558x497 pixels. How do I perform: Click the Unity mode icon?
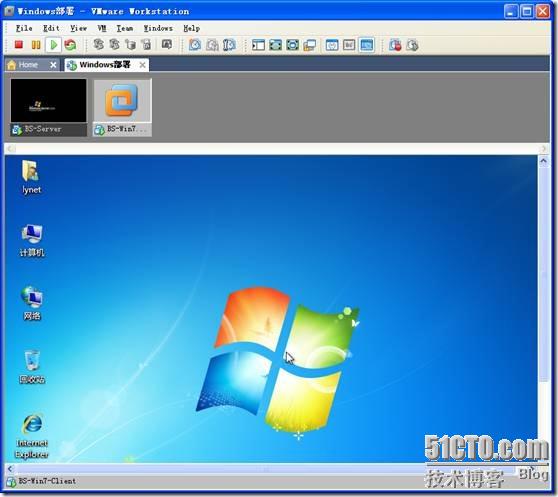[310, 45]
